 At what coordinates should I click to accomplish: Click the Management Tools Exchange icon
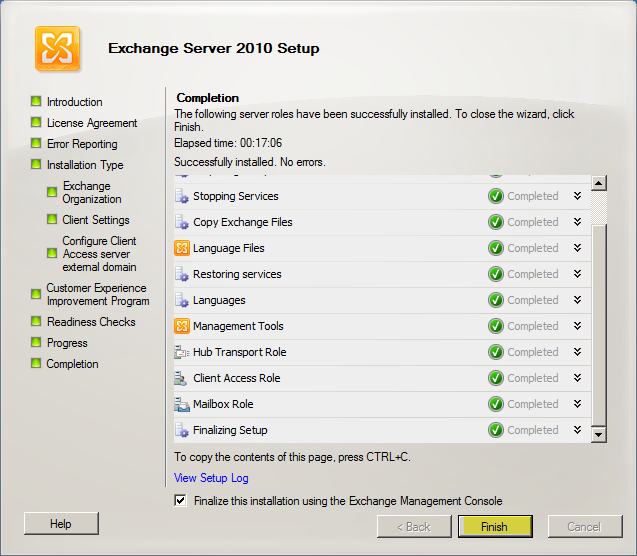182,326
